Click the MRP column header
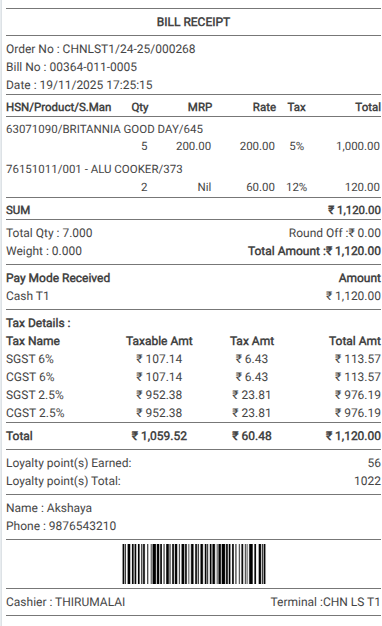Image resolution: width=382 pixels, height=626 pixels. pyautogui.click(x=200, y=107)
